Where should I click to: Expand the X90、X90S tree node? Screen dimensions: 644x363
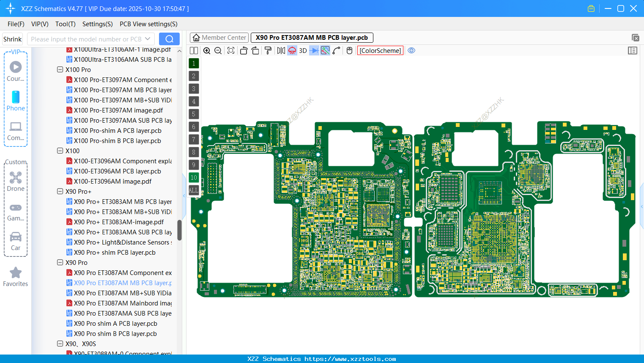60,344
